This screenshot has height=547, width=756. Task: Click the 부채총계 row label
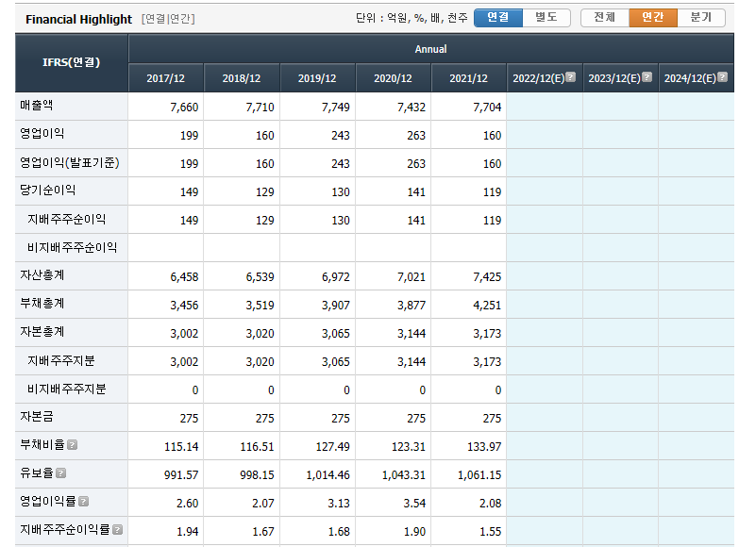coord(42,303)
